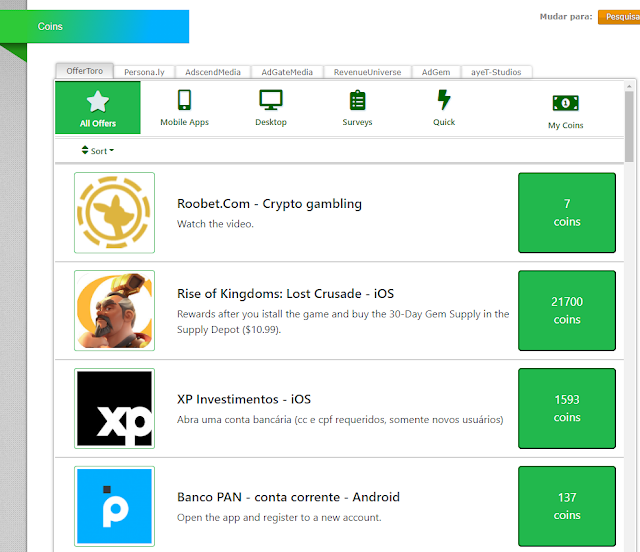The image size is (640, 552).
Task: Click the 'Watch the video.' description
Action: pos(215,224)
